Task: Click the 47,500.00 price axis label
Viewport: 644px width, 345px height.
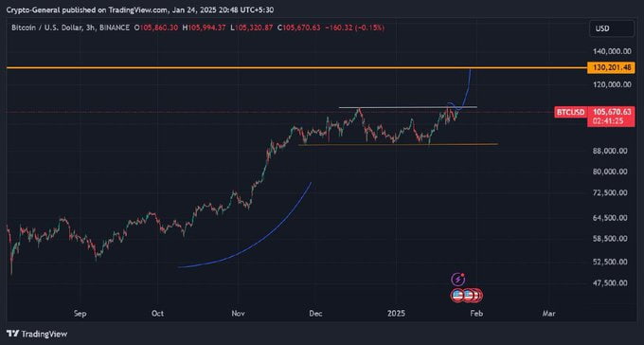Action: pos(610,282)
